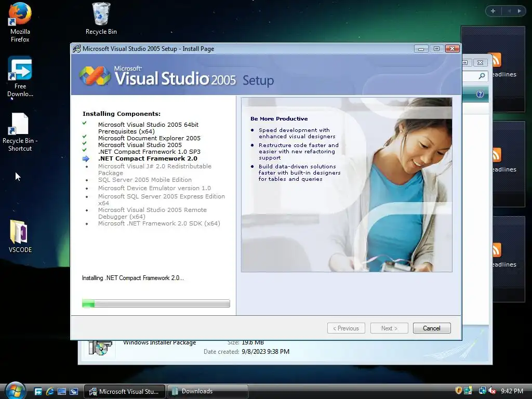Click the Show Desktop Quick Launch icon
This screenshot has height=399, width=532.
pyautogui.click(x=62, y=392)
